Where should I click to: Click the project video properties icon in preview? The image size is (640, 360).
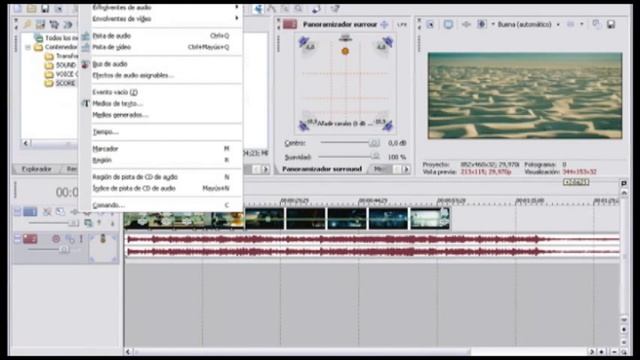[430, 25]
